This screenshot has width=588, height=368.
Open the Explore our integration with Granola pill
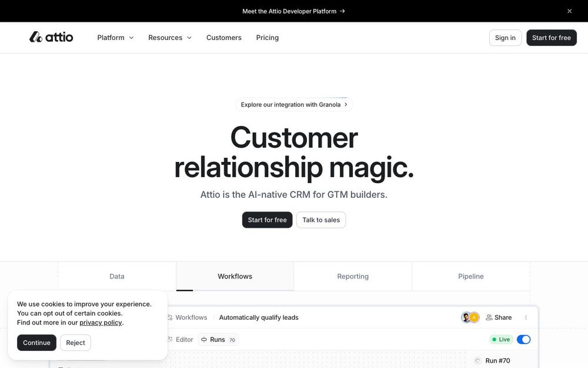click(x=294, y=104)
